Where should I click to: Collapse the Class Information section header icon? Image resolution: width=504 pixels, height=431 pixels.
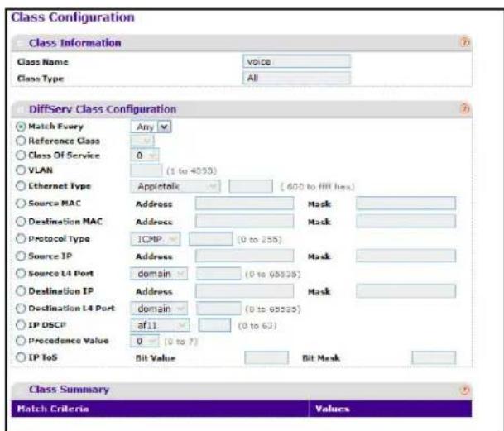tap(22, 43)
